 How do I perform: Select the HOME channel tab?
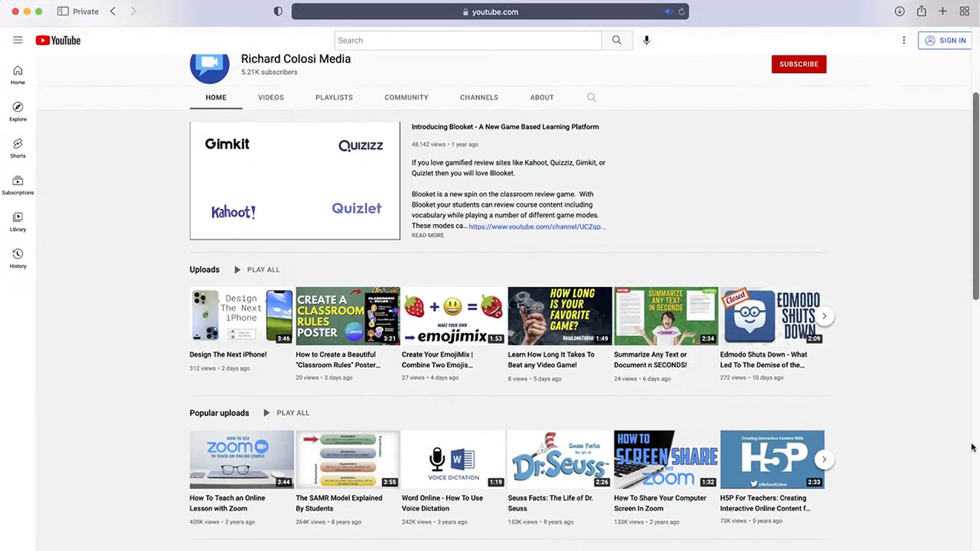[216, 97]
